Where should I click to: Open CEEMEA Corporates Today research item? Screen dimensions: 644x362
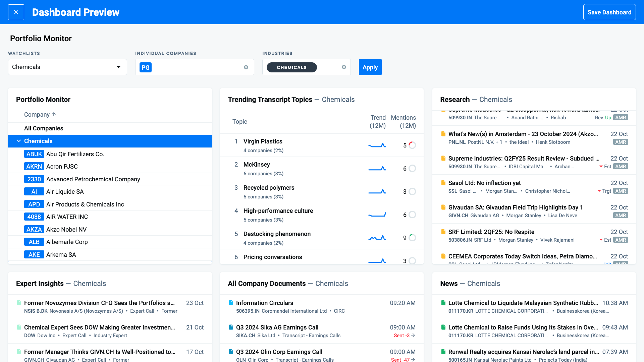[x=523, y=256]
